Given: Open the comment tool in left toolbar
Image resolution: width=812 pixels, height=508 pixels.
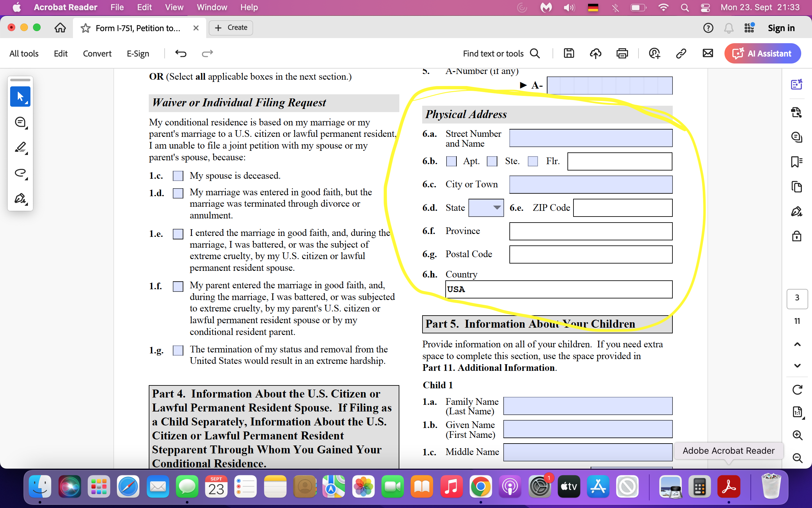Looking at the screenshot, I should 20,122.
